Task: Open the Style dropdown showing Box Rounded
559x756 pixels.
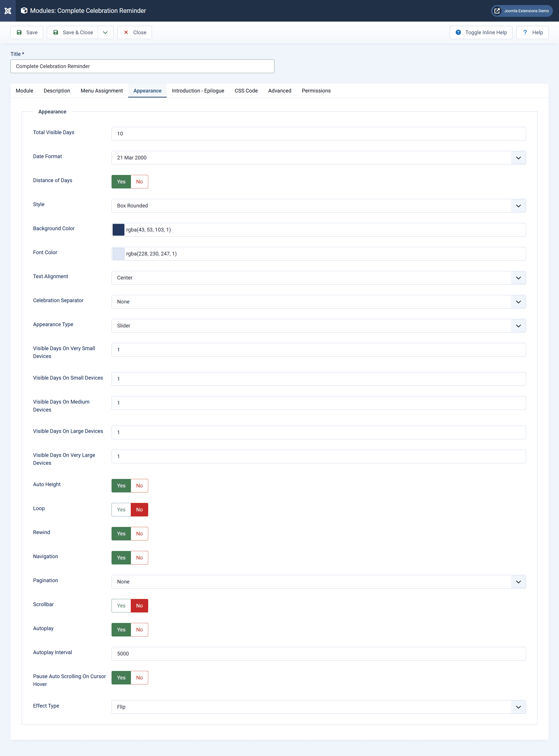Action: click(x=318, y=205)
